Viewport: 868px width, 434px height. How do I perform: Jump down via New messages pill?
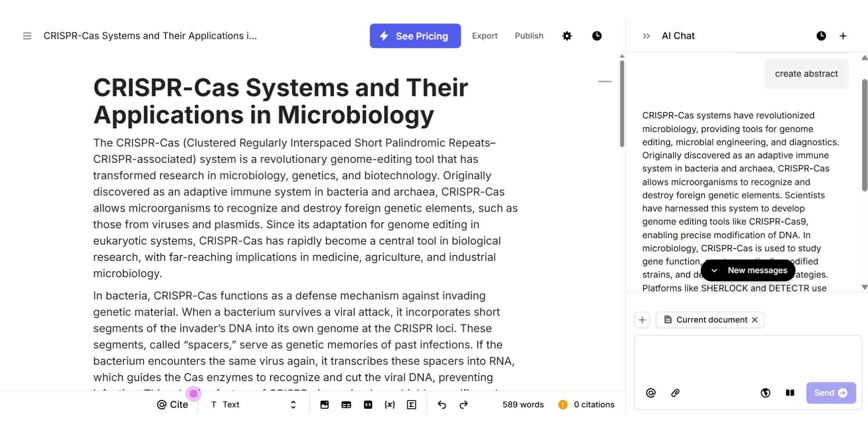[x=748, y=270]
